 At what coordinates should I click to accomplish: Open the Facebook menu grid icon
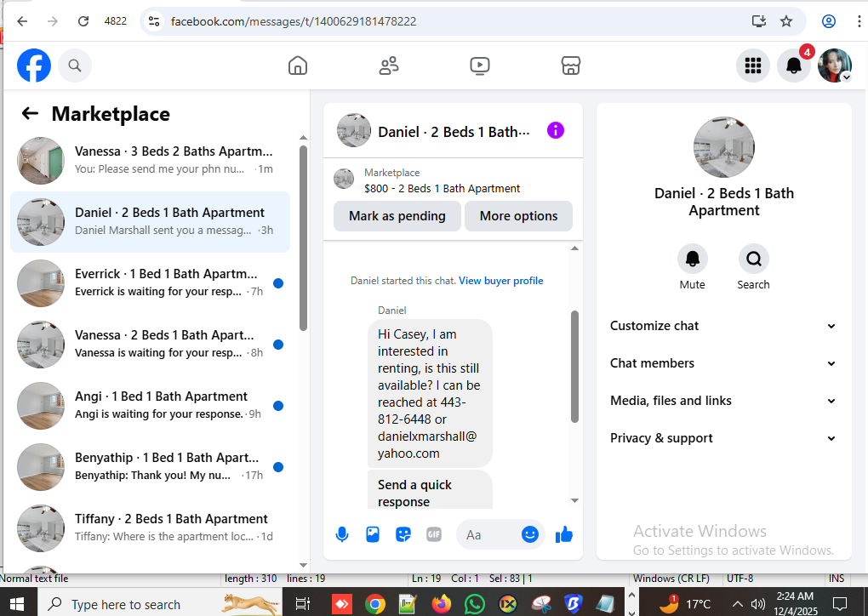click(x=753, y=66)
